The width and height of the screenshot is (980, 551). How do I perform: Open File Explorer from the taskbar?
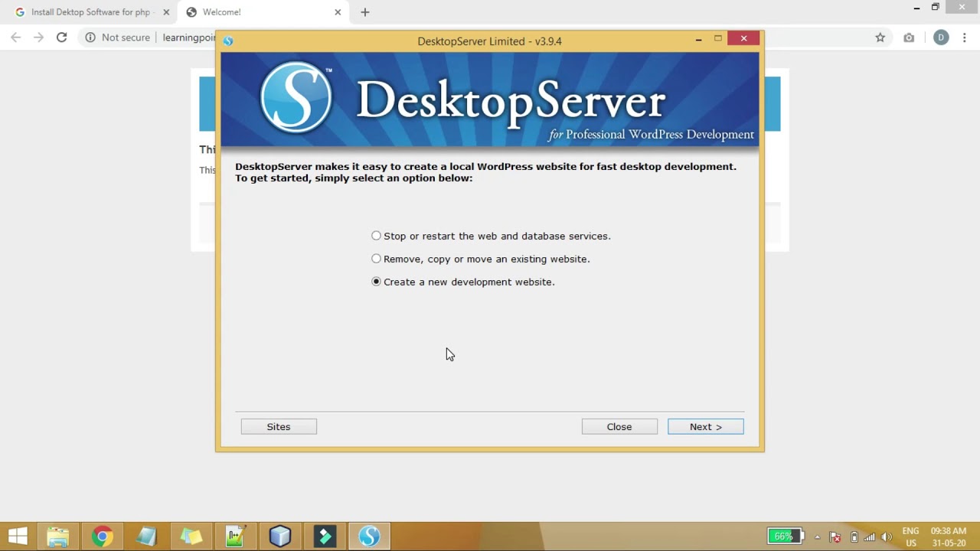tap(58, 536)
